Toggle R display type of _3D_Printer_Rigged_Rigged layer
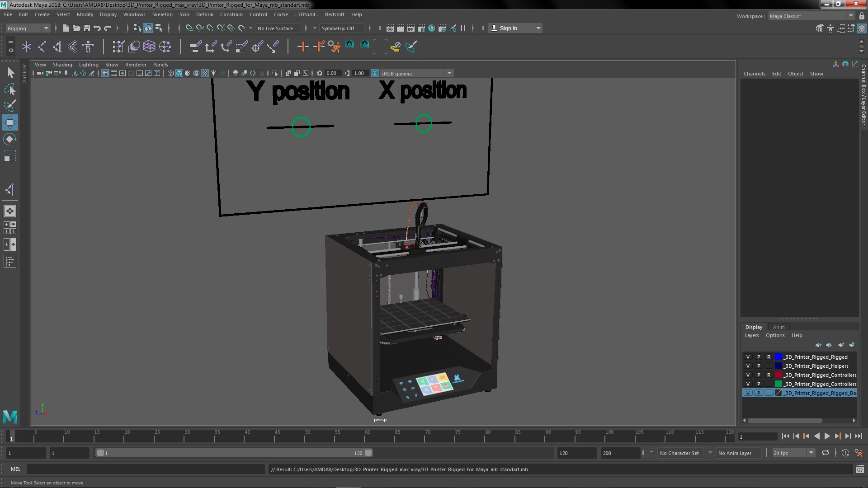 point(769,357)
